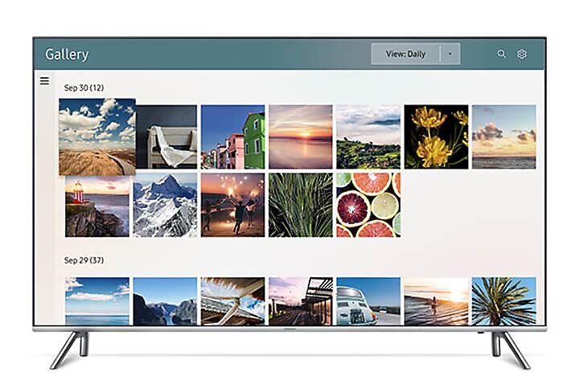
Task: Open the lighthouse on cliff photo
Action: [97, 206]
